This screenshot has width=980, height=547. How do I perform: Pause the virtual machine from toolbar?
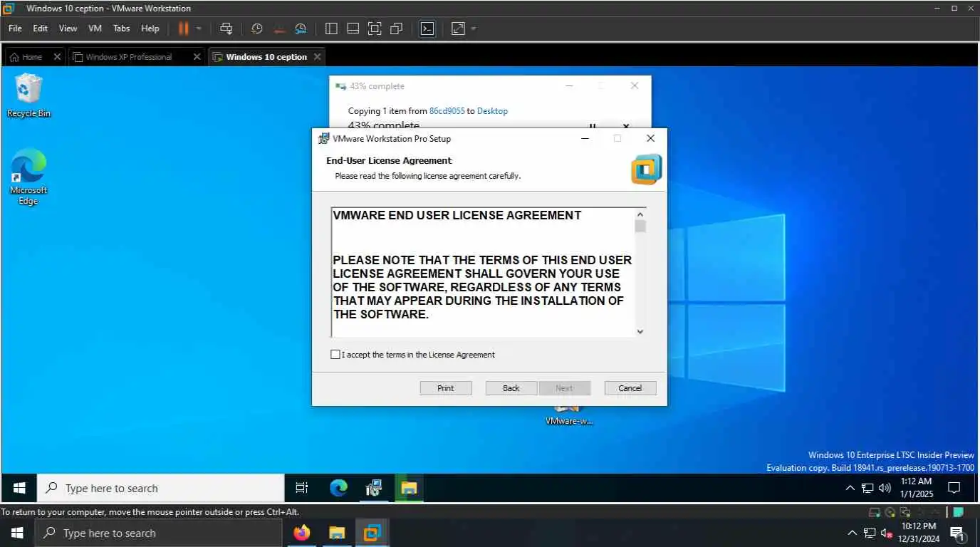[184, 28]
